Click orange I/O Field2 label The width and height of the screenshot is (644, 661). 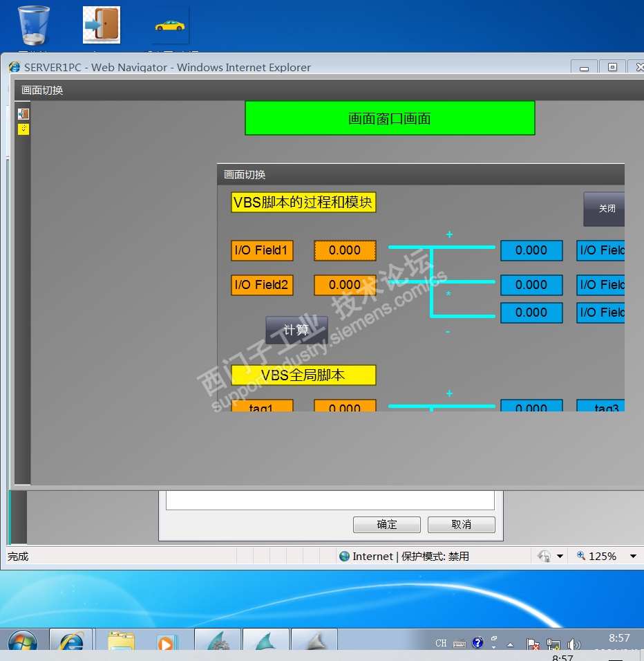pyautogui.click(x=262, y=285)
